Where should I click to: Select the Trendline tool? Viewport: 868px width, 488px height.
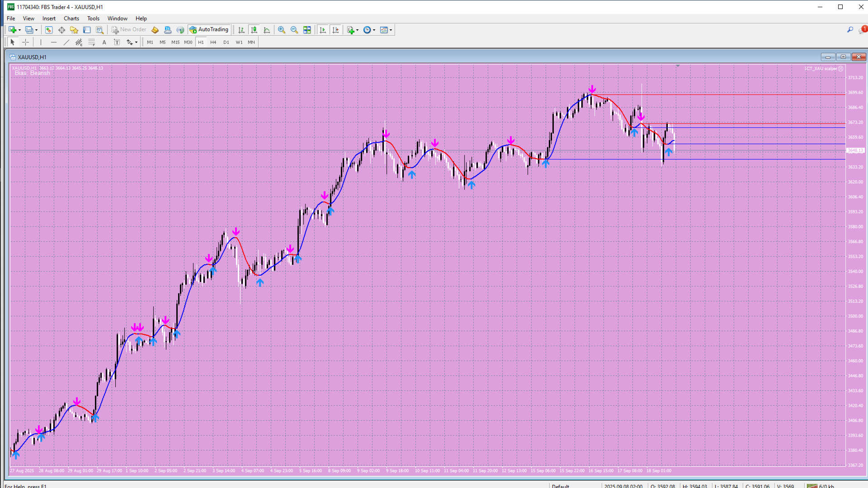pyautogui.click(x=66, y=42)
